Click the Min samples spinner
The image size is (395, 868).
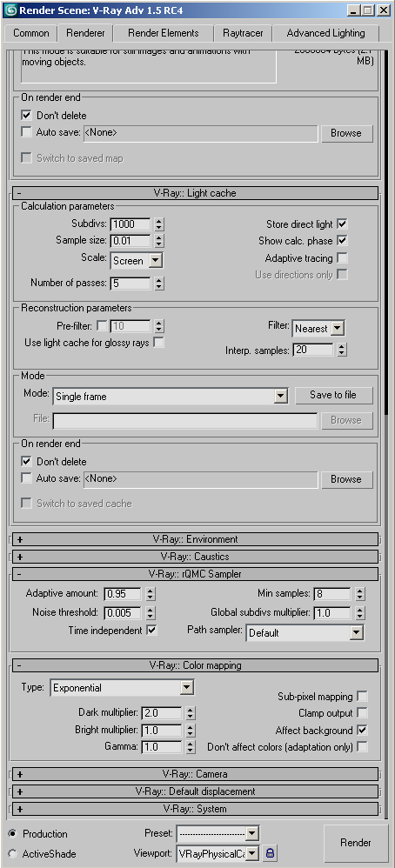pyautogui.click(x=360, y=594)
